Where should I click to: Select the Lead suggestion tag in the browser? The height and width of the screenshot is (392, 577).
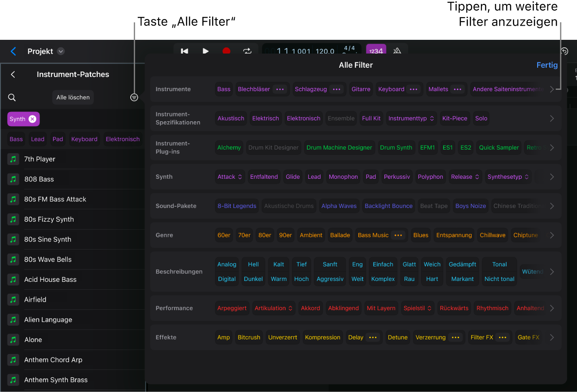38,139
